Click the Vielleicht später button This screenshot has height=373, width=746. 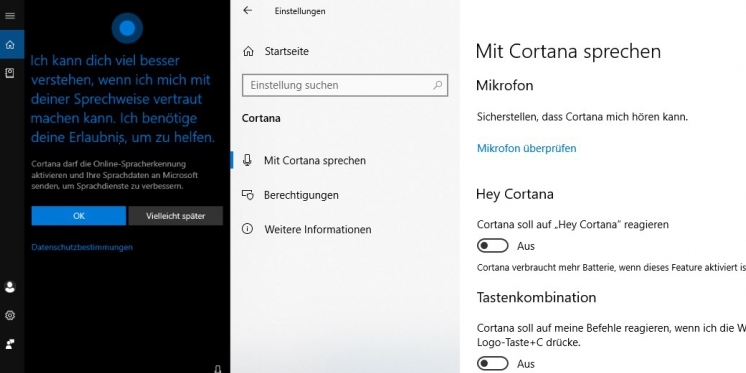point(176,216)
